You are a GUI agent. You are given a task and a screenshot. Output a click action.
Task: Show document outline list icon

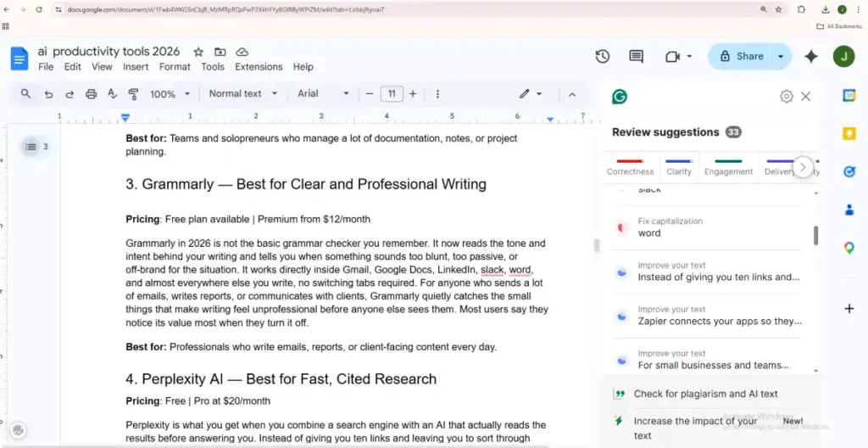(x=31, y=147)
